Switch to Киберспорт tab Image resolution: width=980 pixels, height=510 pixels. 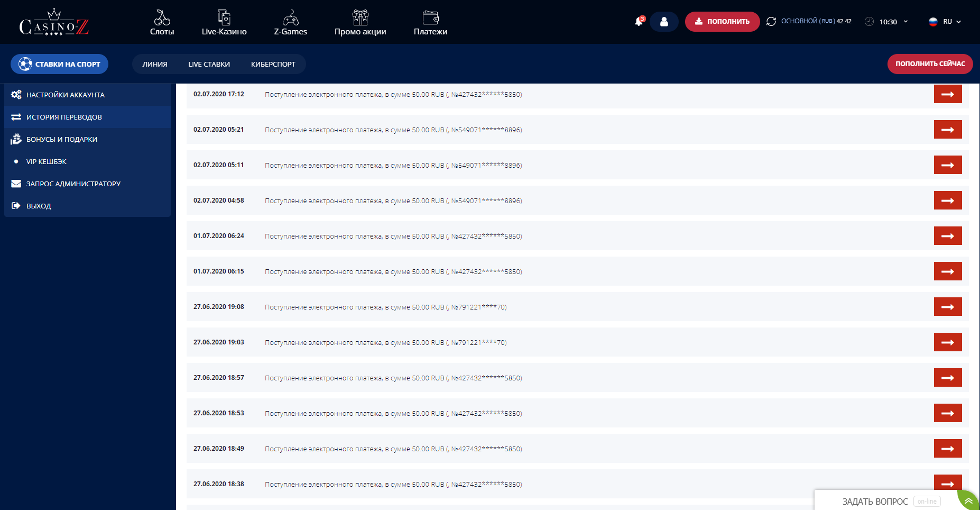[273, 64]
